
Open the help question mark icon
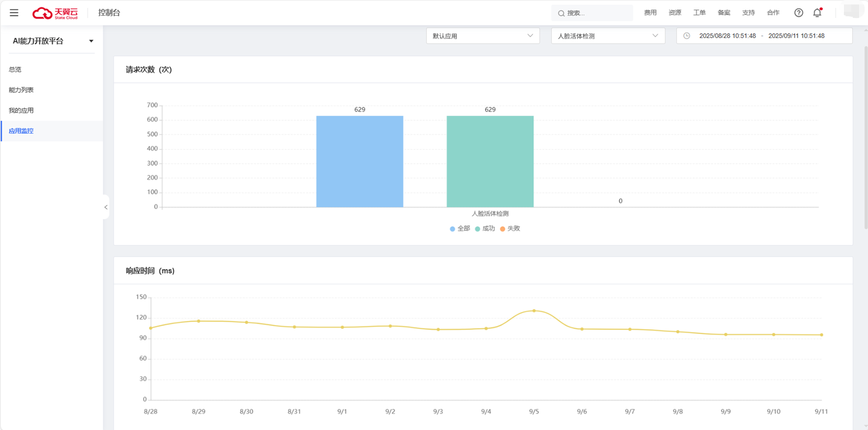[x=799, y=12]
